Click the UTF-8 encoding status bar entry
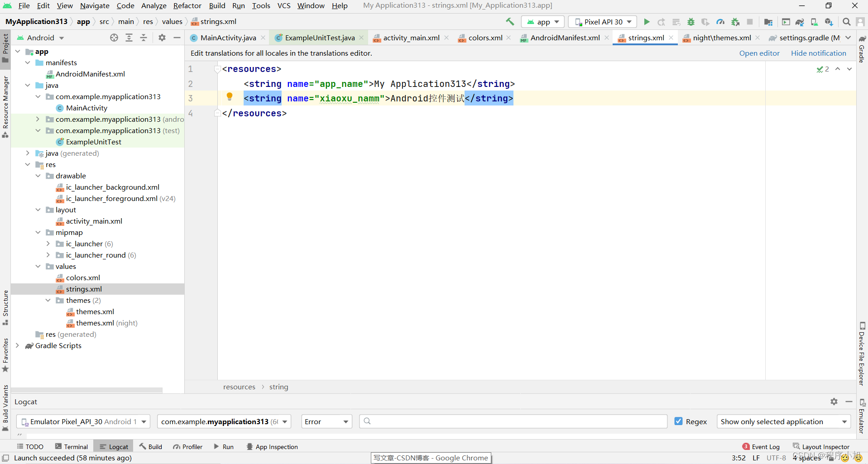This screenshot has height=464, width=868. 776,458
